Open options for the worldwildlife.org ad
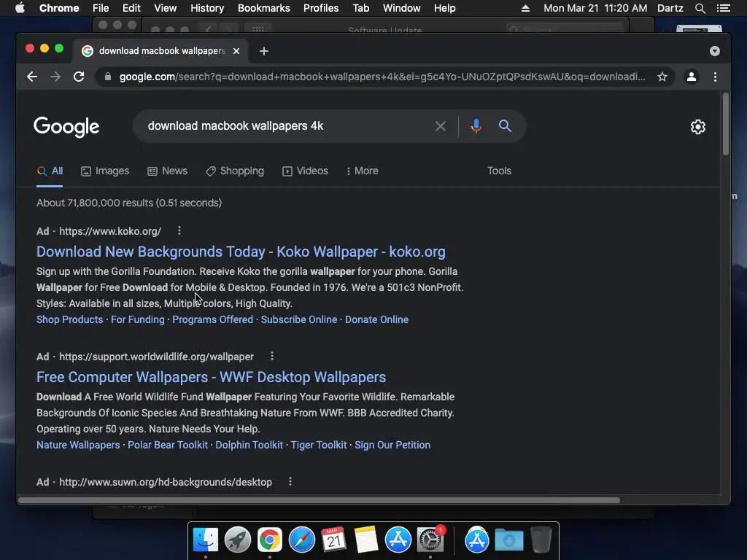747x560 pixels. point(272,356)
